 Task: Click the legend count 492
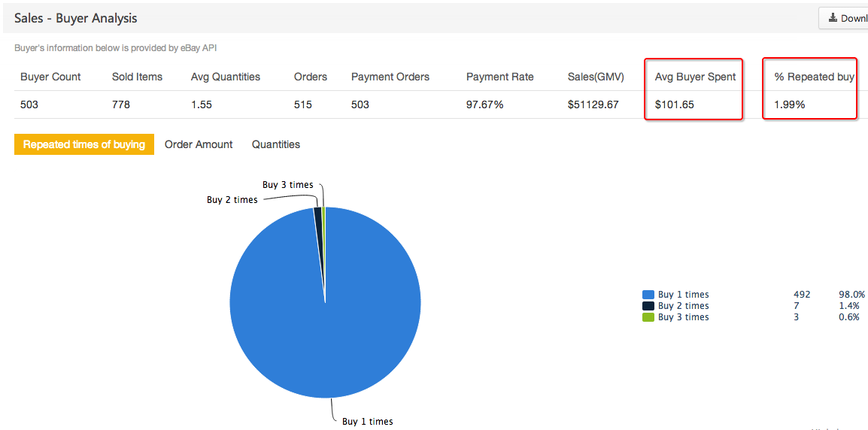[802, 295]
